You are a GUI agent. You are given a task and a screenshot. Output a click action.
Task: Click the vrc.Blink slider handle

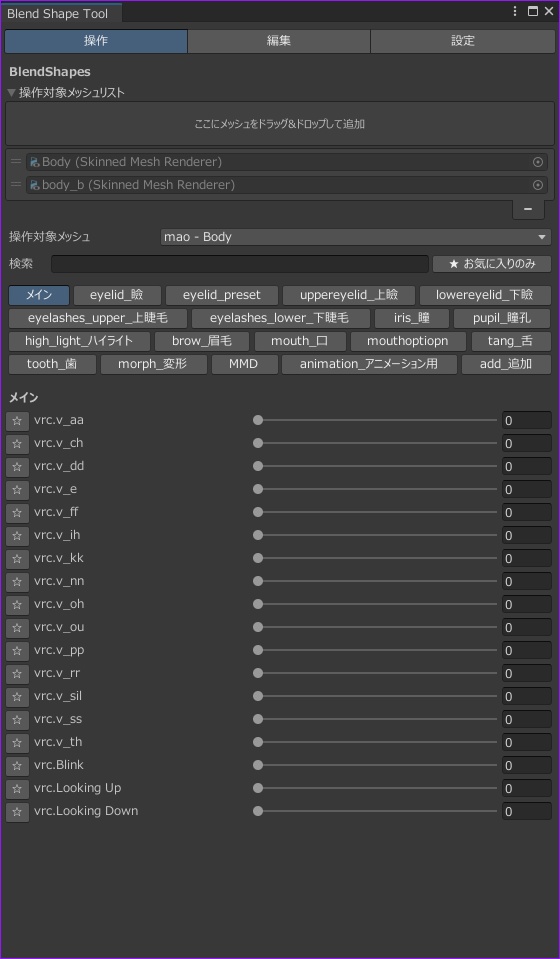[x=258, y=765]
